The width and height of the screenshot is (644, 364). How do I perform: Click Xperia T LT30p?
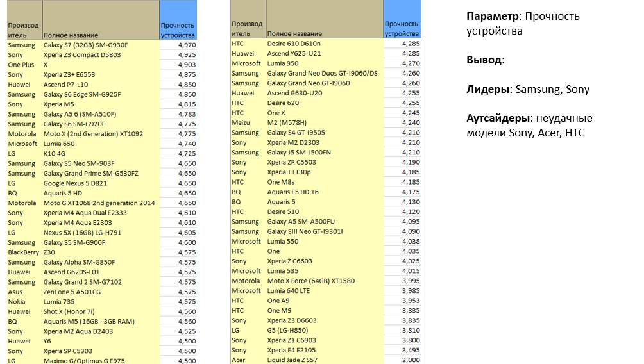(289, 172)
